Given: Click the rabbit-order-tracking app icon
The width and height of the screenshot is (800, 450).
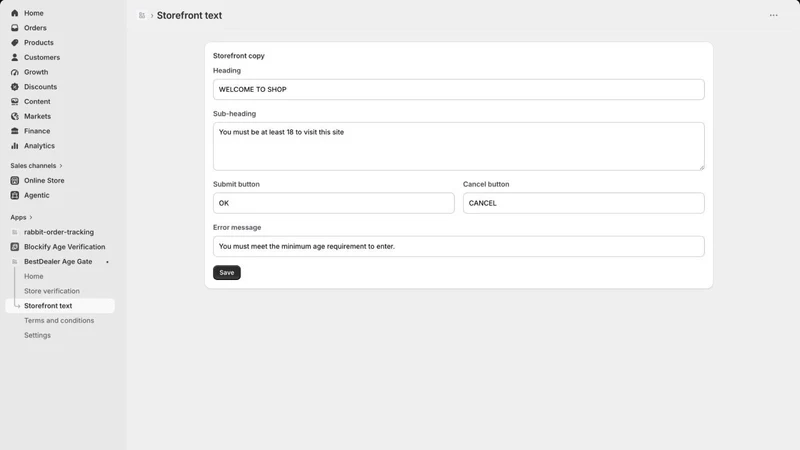Looking at the screenshot, I should (15, 232).
